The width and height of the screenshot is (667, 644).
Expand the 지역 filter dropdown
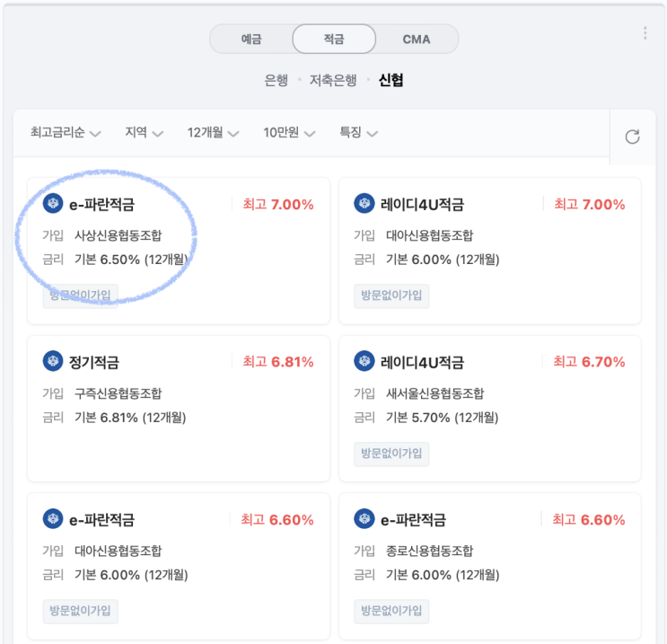(145, 132)
